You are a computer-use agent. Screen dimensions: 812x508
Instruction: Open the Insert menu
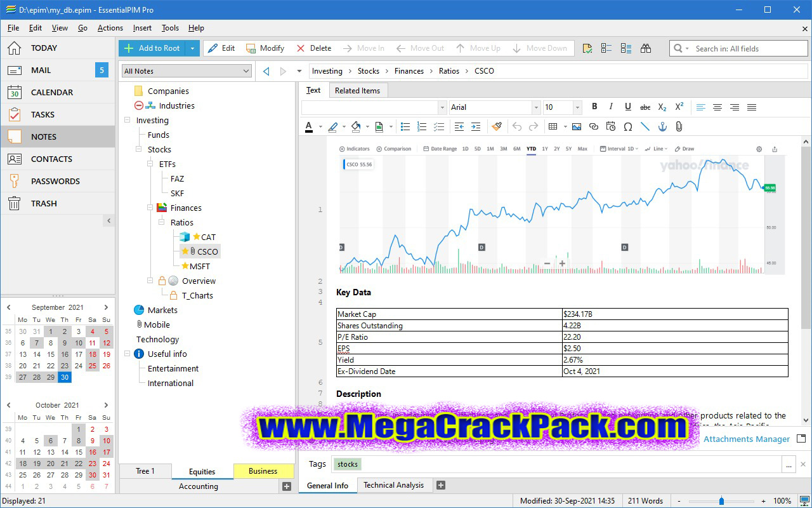[x=142, y=28]
